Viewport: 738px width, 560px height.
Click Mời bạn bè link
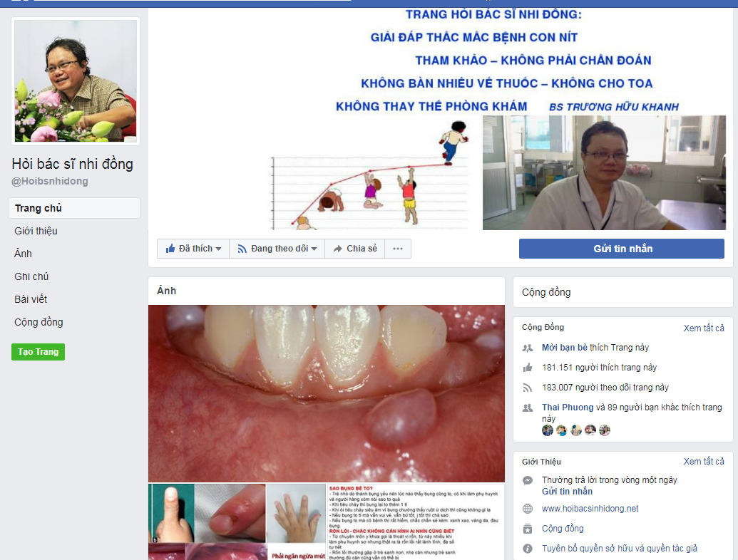[564, 348]
